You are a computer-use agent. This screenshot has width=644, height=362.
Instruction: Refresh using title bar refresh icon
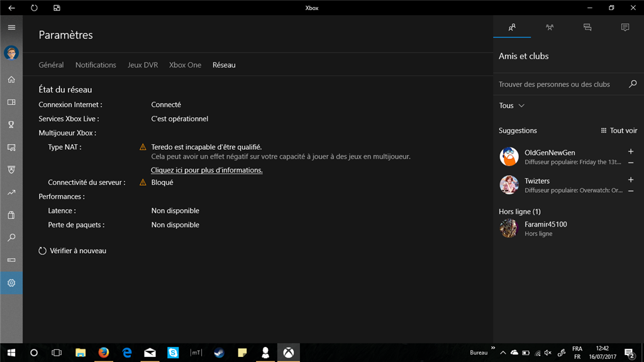tap(34, 8)
